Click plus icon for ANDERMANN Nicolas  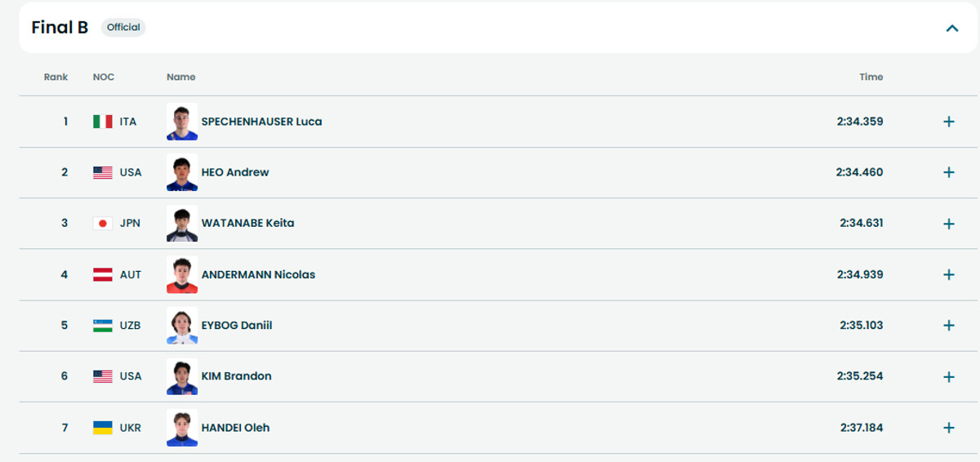[x=949, y=274]
